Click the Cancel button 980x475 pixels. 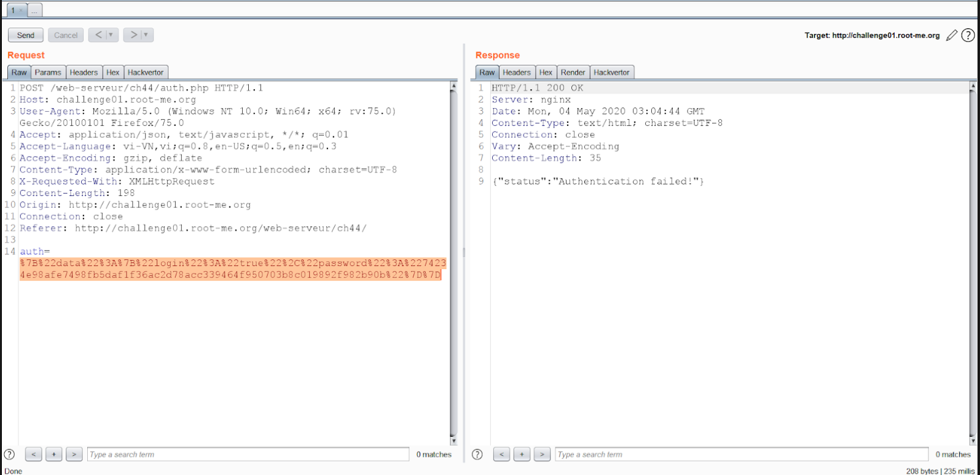click(66, 35)
